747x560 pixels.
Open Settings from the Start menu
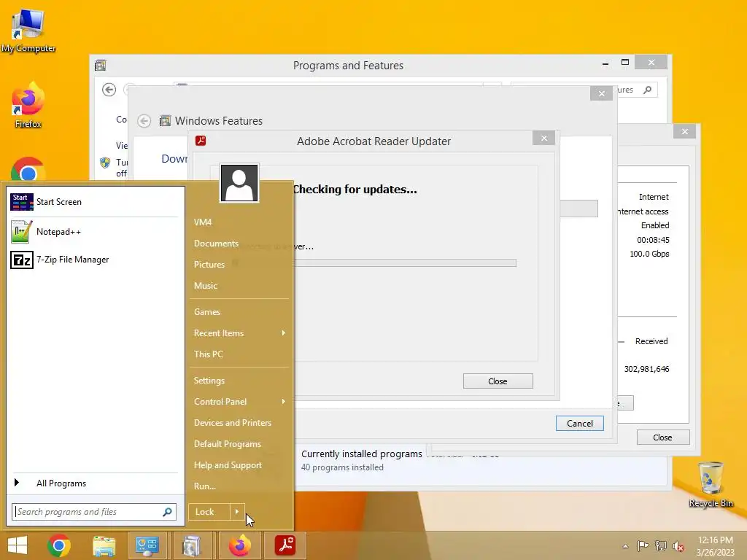(209, 381)
